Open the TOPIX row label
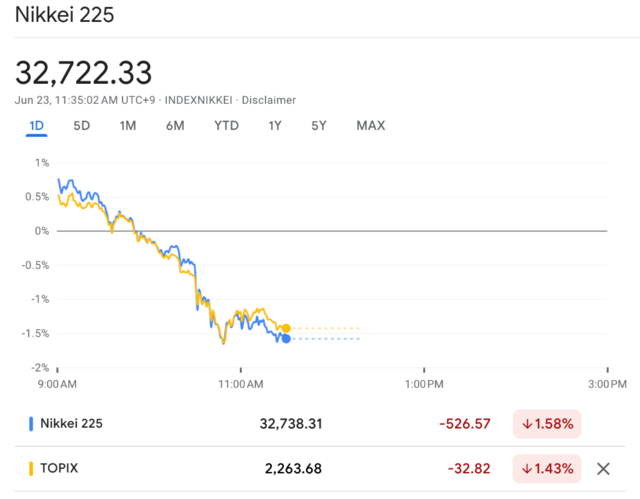 (x=59, y=468)
